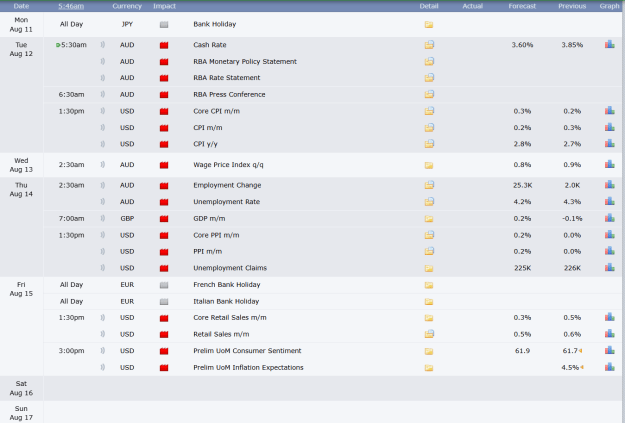The height and width of the screenshot is (423, 625).
Task: Select the Core CPI m/m event name
Action: coord(216,111)
